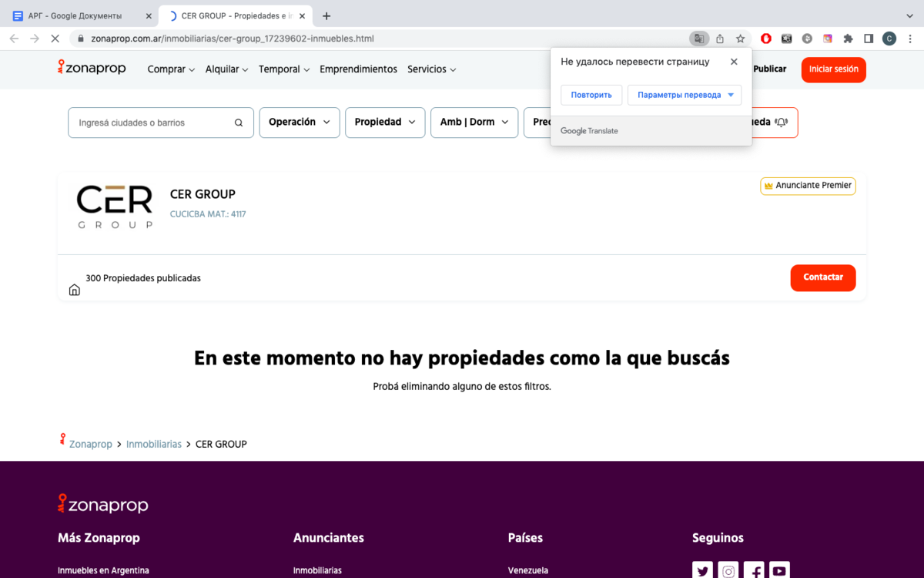Open a new browser tab
The image size is (924, 578).
[x=326, y=15]
